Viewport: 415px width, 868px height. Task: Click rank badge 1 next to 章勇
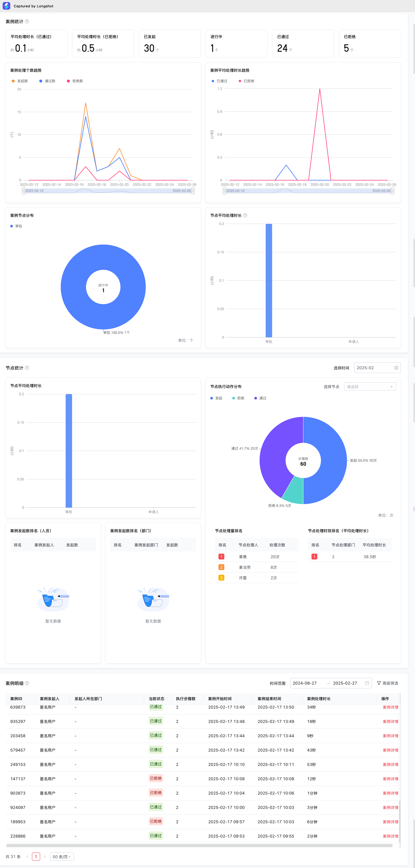click(221, 557)
